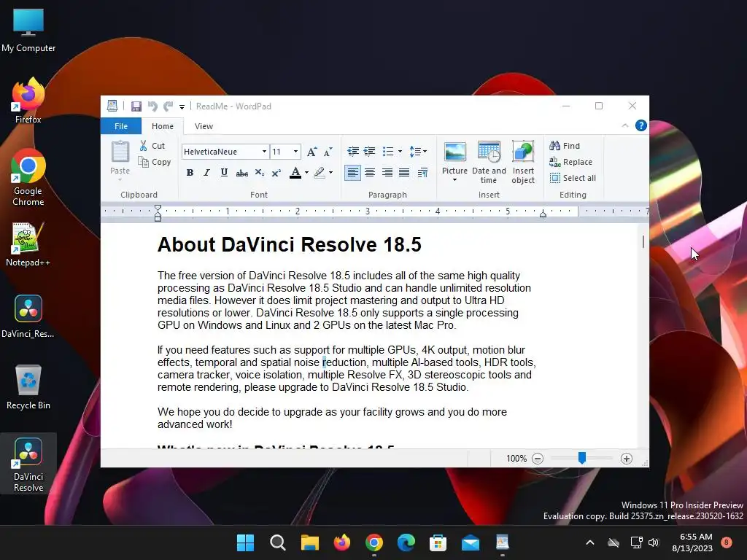
Task: Expand the list style dropdown arrow
Action: pyautogui.click(x=400, y=152)
